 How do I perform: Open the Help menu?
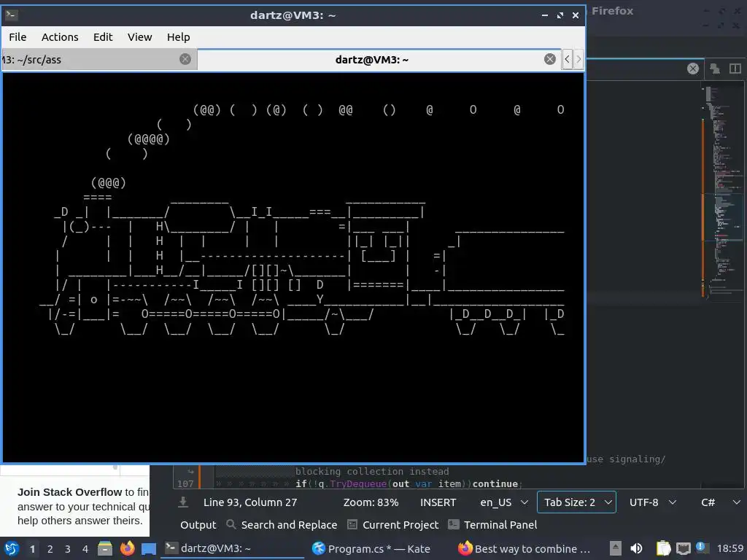(x=178, y=37)
